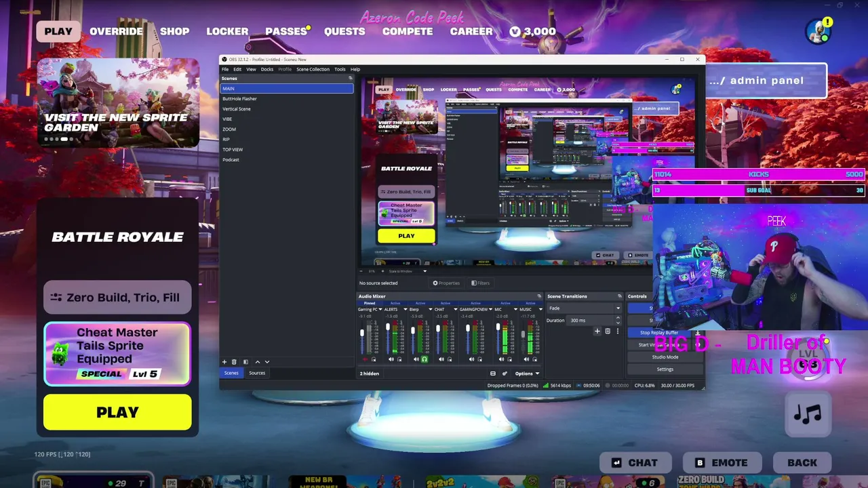Viewport: 868px width, 488px height.
Task: Open CHAT mixer source dropdown
Action: [x=455, y=310]
